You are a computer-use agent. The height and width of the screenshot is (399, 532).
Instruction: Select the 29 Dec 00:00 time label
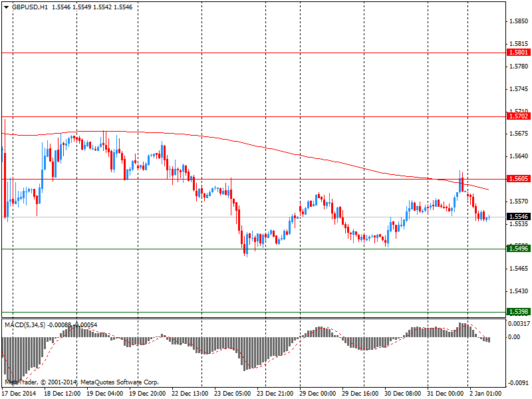[318, 394]
